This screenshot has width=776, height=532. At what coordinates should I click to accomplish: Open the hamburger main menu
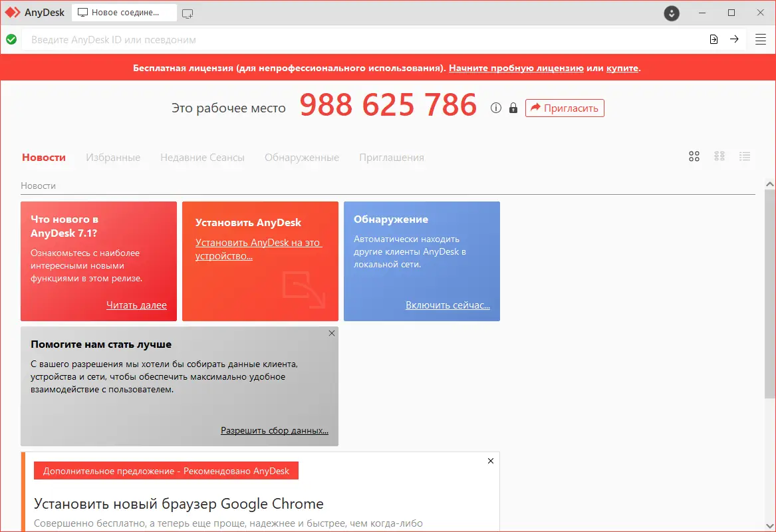point(761,40)
